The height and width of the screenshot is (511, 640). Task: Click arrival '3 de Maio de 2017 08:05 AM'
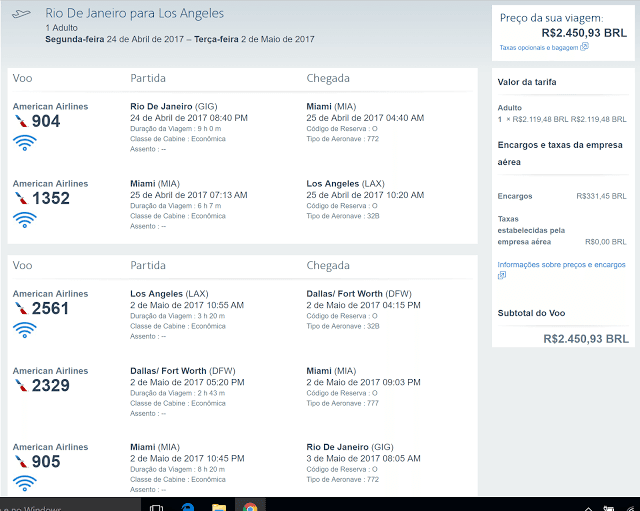[x=363, y=459]
